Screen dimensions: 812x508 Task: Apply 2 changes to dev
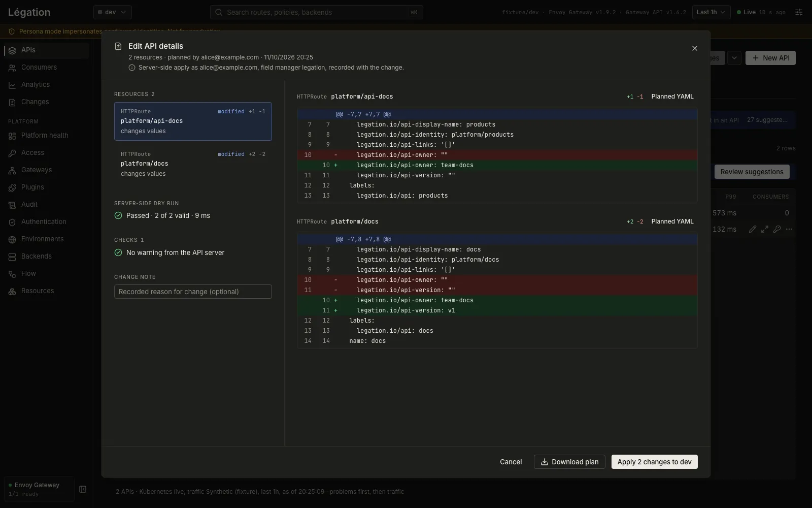[x=655, y=462]
